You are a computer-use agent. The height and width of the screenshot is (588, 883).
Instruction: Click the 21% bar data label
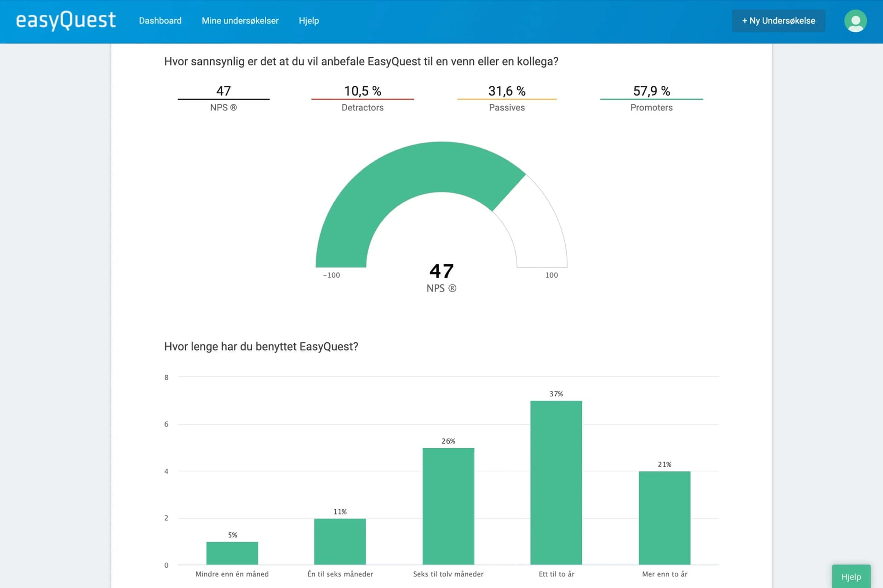pos(665,464)
